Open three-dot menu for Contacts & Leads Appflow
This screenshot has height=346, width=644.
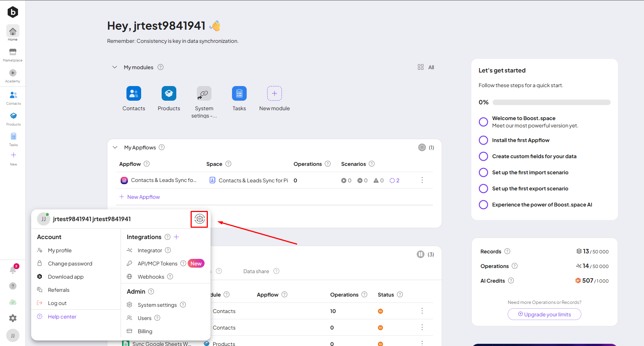click(422, 180)
